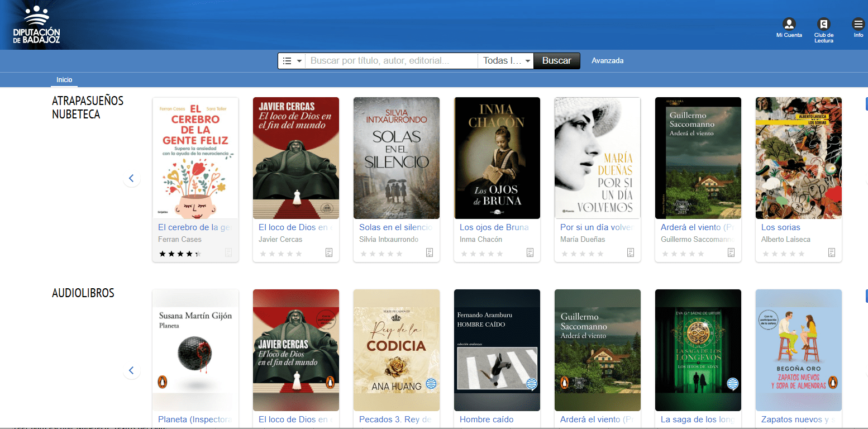Open Los sorias book cover
This screenshot has width=868, height=429.
click(x=799, y=158)
